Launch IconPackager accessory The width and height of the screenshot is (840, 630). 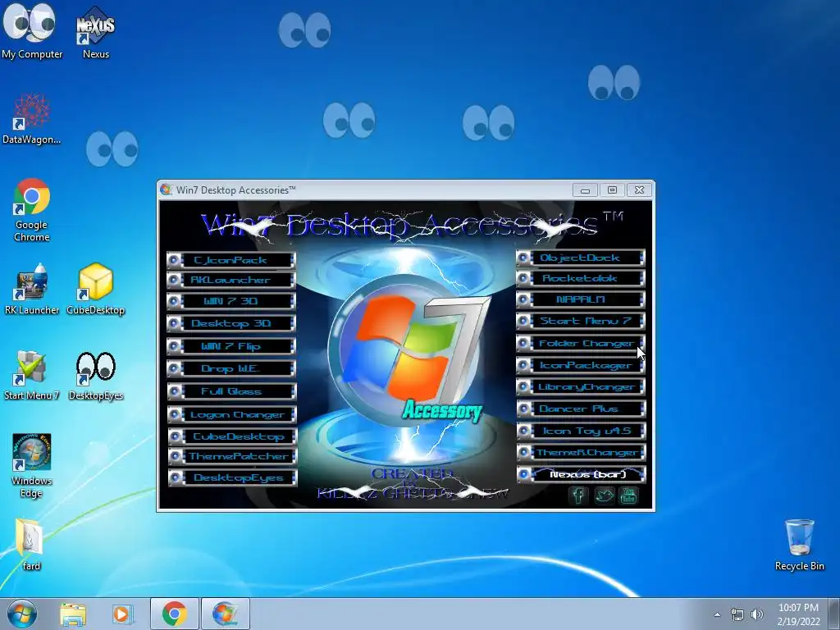(581, 365)
